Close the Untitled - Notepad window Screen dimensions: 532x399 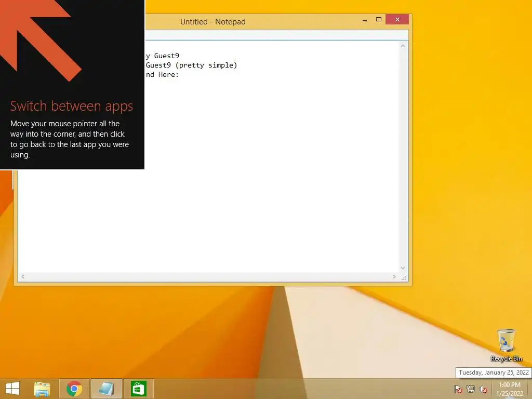(x=397, y=19)
